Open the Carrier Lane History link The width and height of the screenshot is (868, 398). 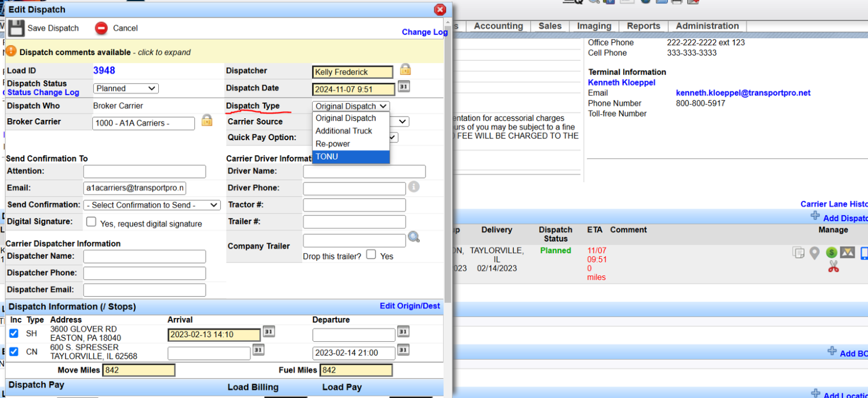click(x=834, y=204)
